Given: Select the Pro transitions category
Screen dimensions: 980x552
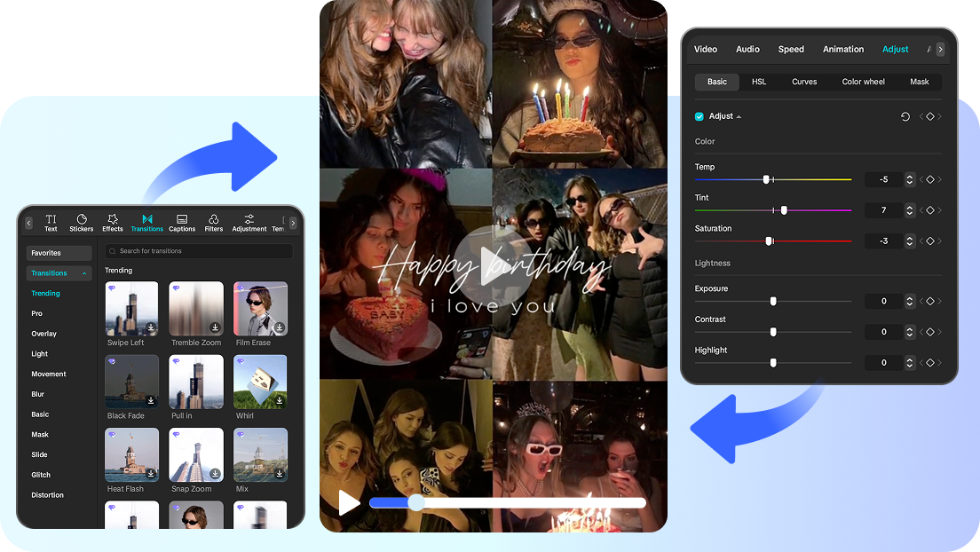Looking at the screenshot, I should click(x=37, y=314).
